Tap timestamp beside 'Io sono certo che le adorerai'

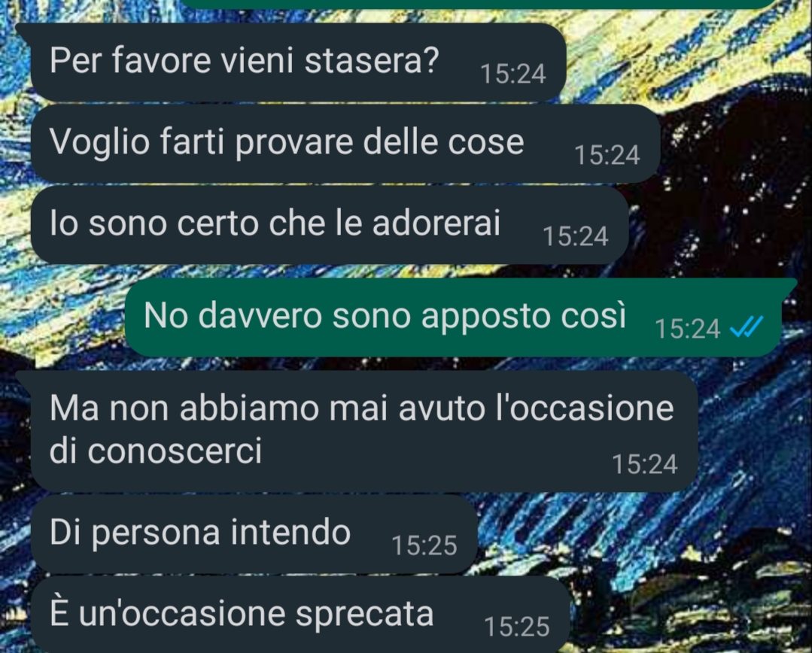coord(576,237)
